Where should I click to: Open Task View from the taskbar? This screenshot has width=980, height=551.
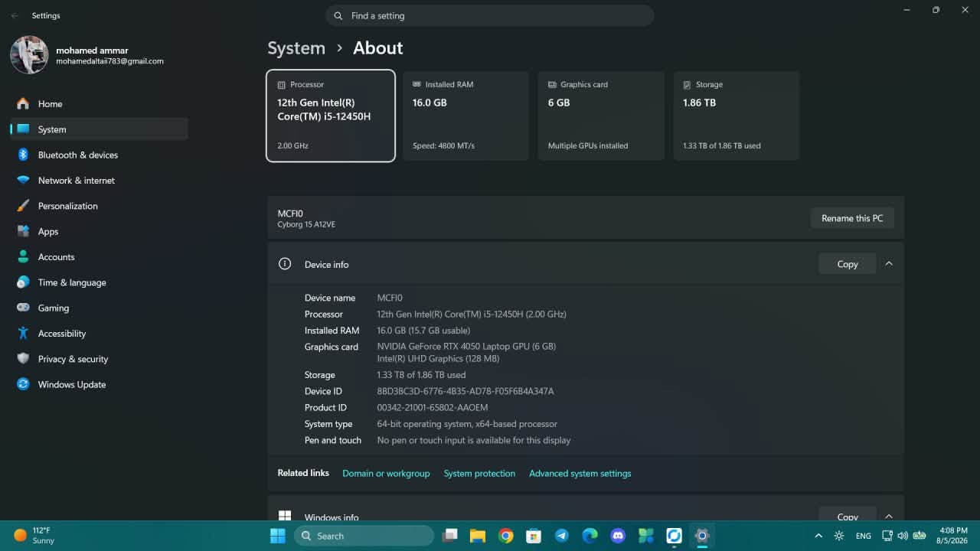point(449,536)
